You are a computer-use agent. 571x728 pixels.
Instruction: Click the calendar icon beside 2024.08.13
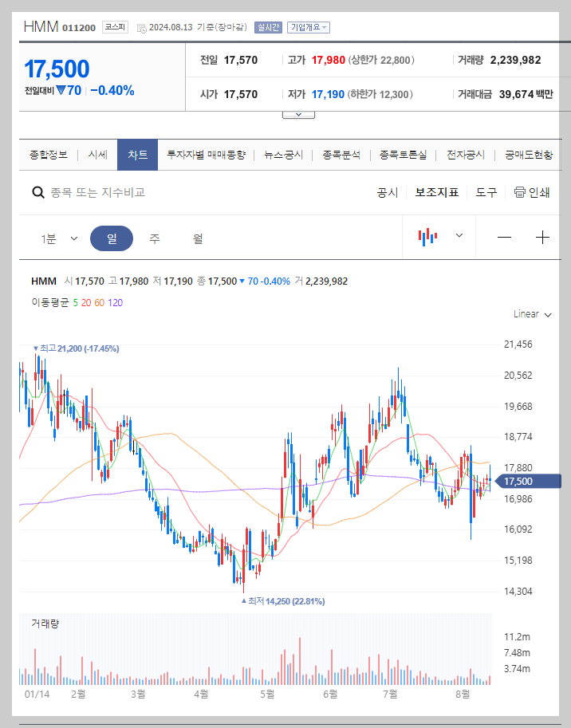pos(141,26)
